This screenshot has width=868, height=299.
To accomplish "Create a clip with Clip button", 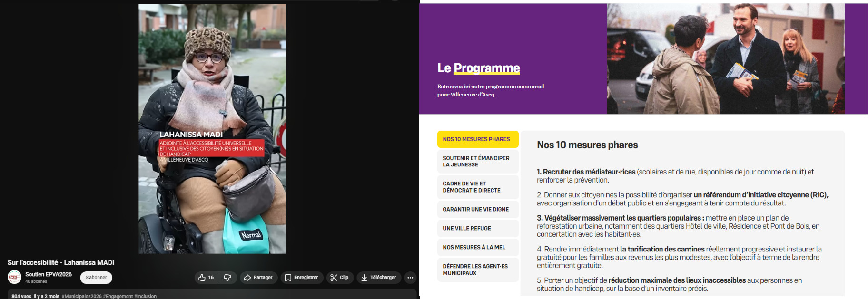I will point(339,278).
